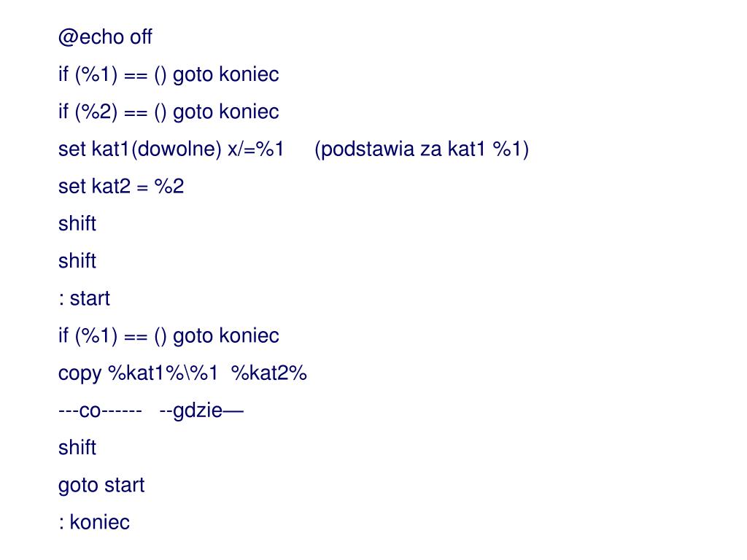Click the 'if (%2) == () goto koniec' line

pyautogui.click(x=169, y=112)
